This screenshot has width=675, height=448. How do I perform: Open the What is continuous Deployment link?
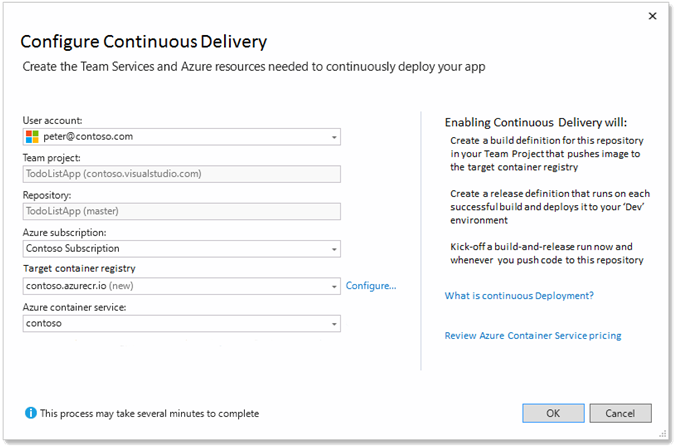pyautogui.click(x=519, y=296)
